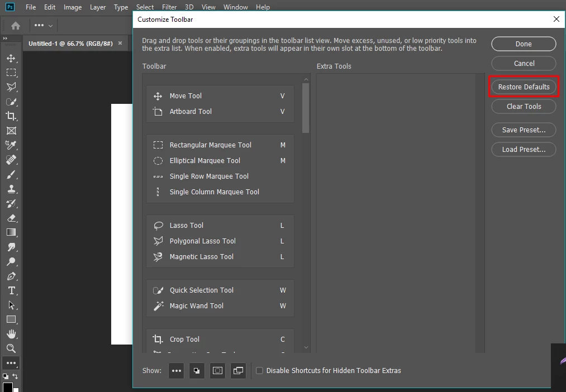Select the Eraser tool in left toolbar
The height and width of the screenshot is (392, 566).
(11, 218)
